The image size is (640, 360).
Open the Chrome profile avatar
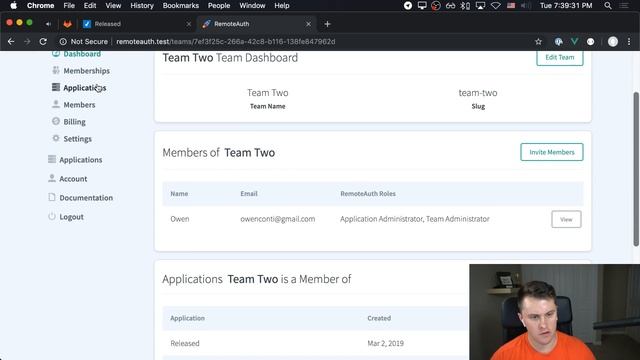pyautogui.click(x=613, y=42)
